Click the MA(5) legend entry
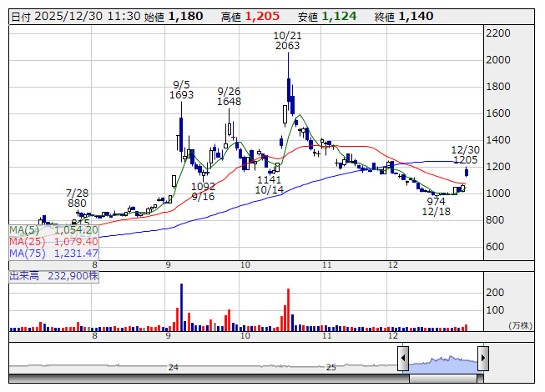545x392 pixels. coord(53,229)
